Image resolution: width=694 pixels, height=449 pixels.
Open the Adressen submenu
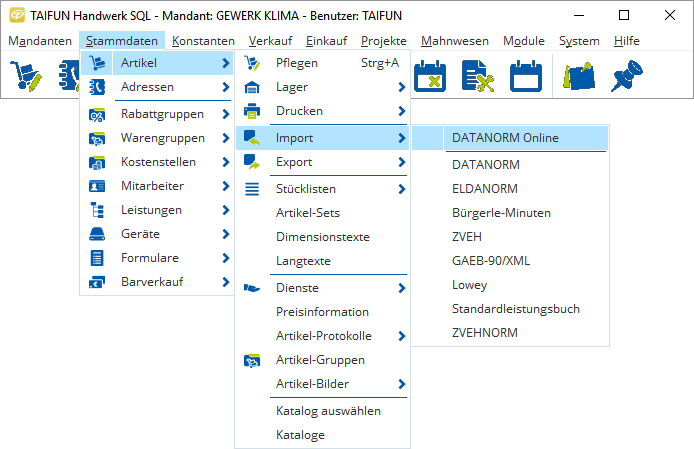[x=147, y=88]
